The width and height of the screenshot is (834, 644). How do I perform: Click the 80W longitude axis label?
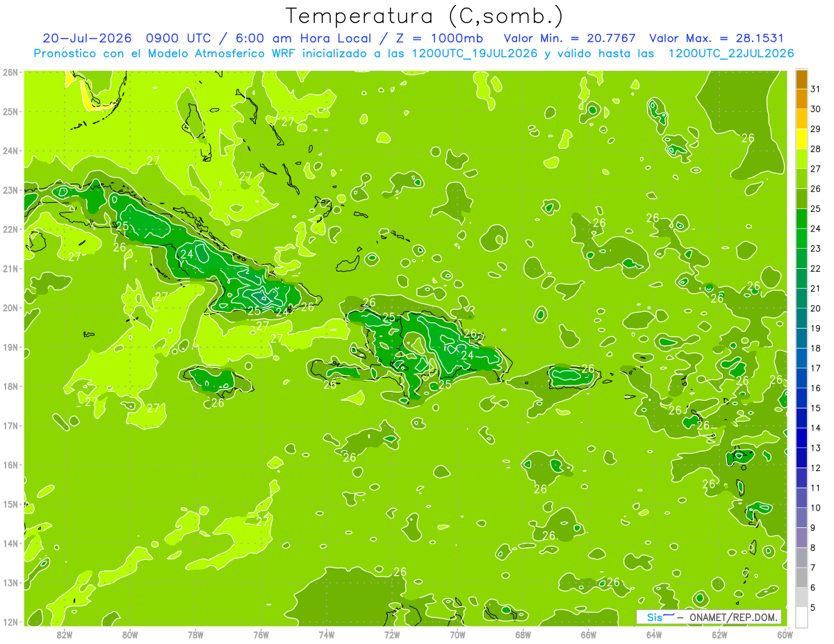(x=130, y=634)
